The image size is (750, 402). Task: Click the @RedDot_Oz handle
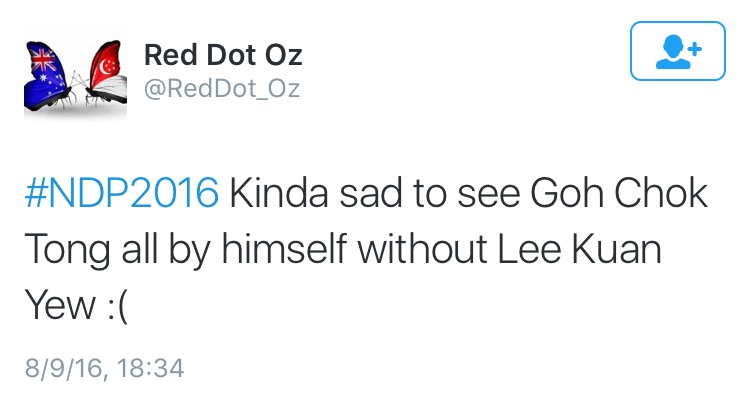222,89
